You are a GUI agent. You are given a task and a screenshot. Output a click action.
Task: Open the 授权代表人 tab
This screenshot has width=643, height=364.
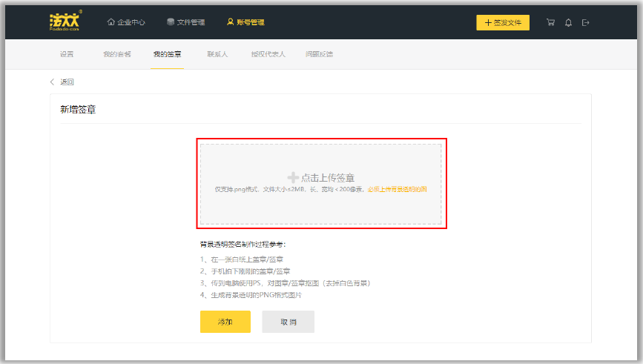click(x=268, y=54)
